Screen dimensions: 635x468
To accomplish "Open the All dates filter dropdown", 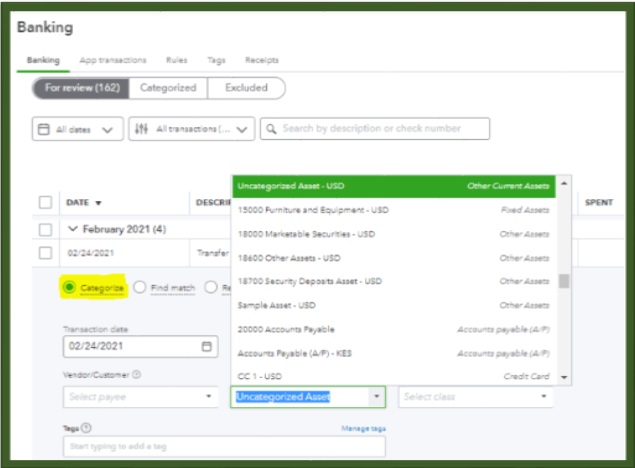I will pos(78,129).
